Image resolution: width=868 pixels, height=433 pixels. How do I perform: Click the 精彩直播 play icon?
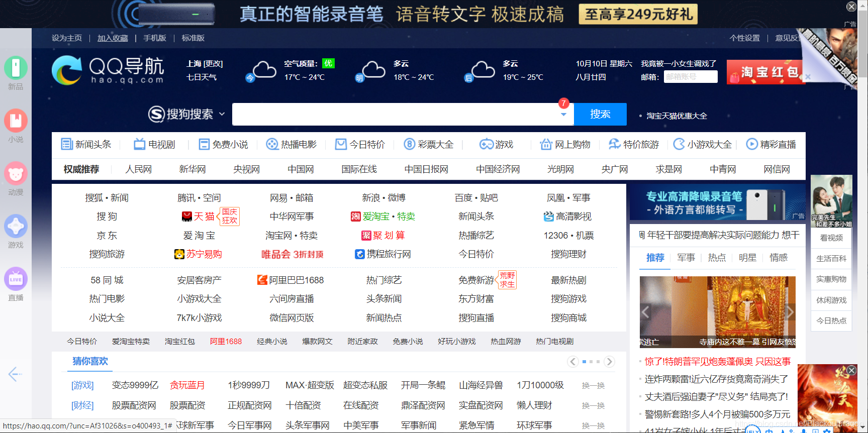pyautogui.click(x=752, y=144)
